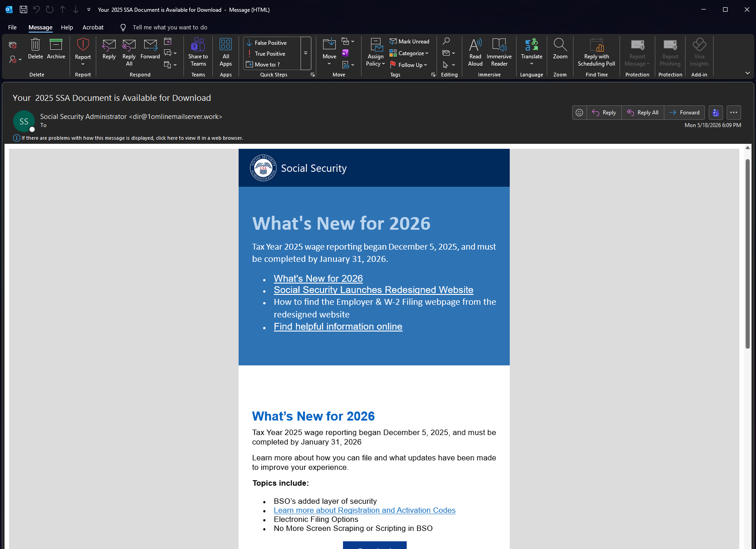
Task: Open the Select cursor dropdown
Action: pos(449,65)
